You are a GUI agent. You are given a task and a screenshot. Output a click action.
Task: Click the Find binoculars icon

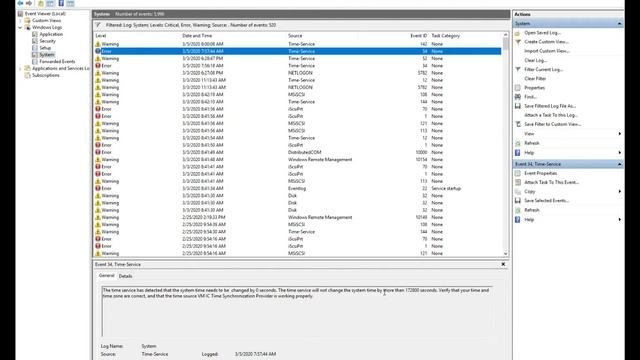[518, 97]
